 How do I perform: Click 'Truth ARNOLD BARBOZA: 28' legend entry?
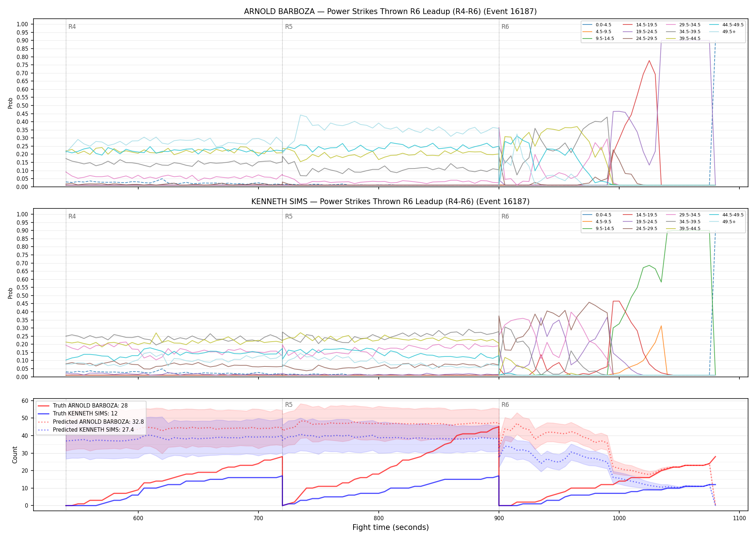click(x=83, y=406)
